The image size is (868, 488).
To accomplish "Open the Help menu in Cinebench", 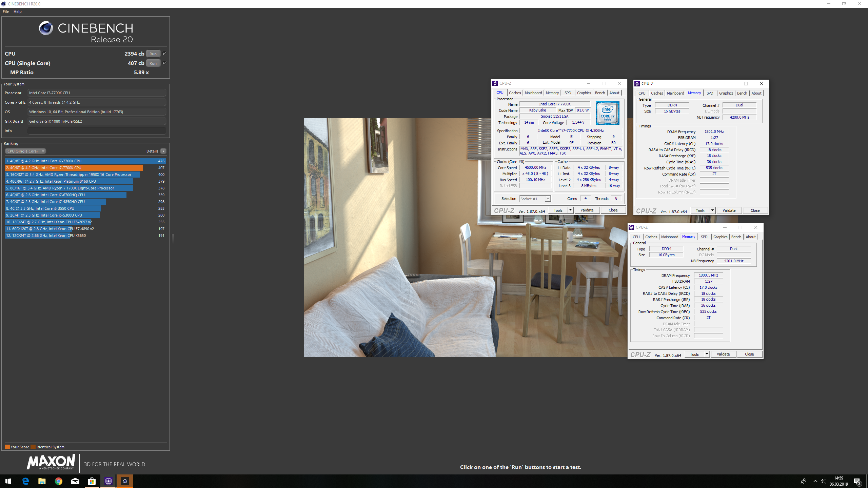I will [18, 12].
